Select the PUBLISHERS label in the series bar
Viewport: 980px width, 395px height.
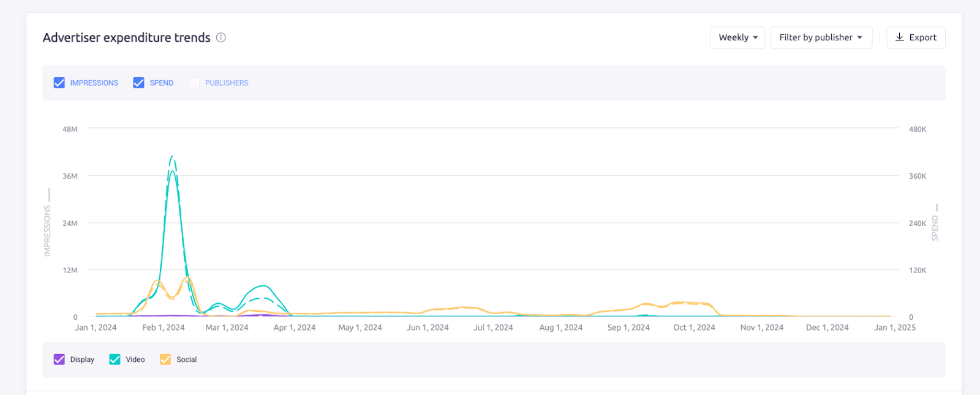pyautogui.click(x=227, y=82)
